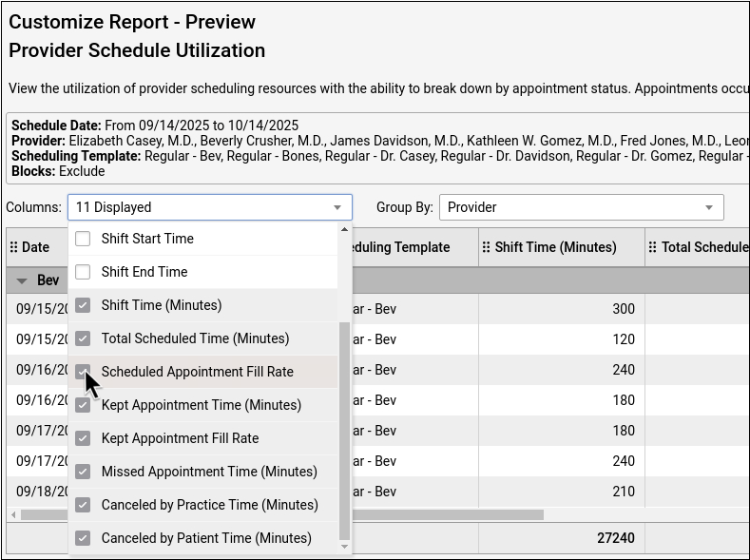Enable the Shift End Time column
The image size is (750, 560).
click(83, 272)
